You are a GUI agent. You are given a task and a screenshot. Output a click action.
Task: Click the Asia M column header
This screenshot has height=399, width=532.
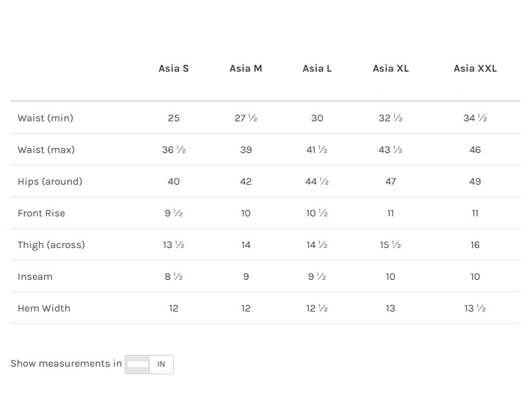(x=246, y=68)
